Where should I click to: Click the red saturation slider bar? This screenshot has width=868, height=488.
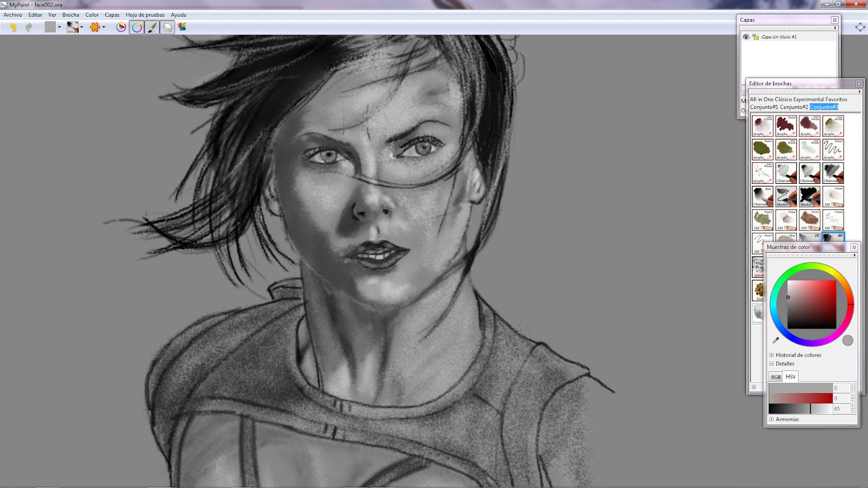pyautogui.click(x=801, y=398)
